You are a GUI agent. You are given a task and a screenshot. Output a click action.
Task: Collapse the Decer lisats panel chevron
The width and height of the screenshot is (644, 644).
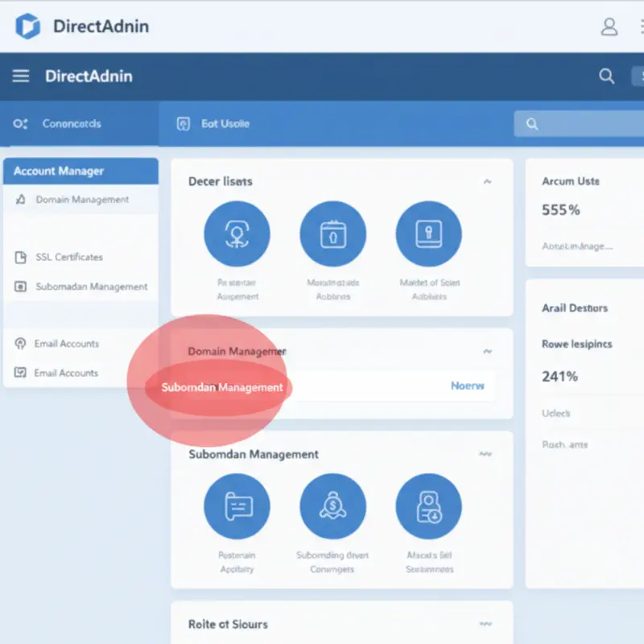point(488,182)
